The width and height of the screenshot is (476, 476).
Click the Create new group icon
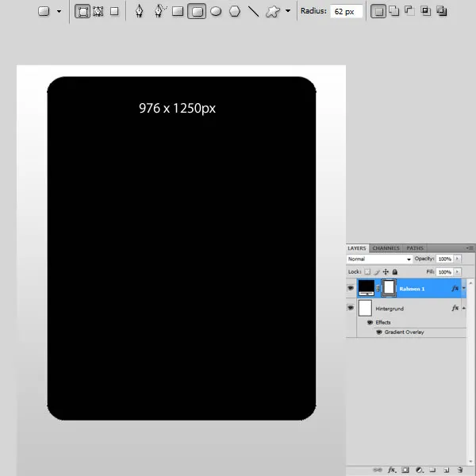[432, 470]
